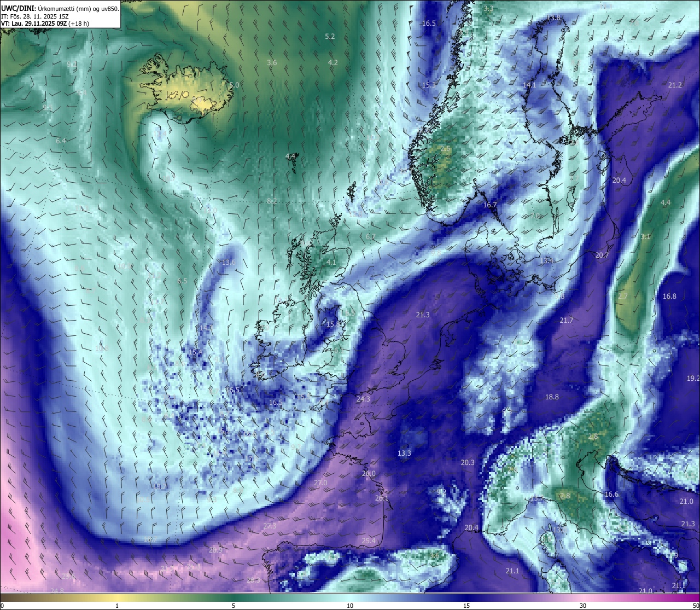
Task: Click the value 3.1 in the eastern area
Action: [x=646, y=236]
